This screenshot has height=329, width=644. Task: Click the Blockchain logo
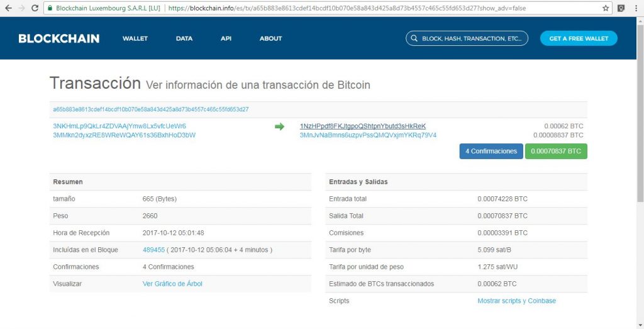(x=58, y=38)
